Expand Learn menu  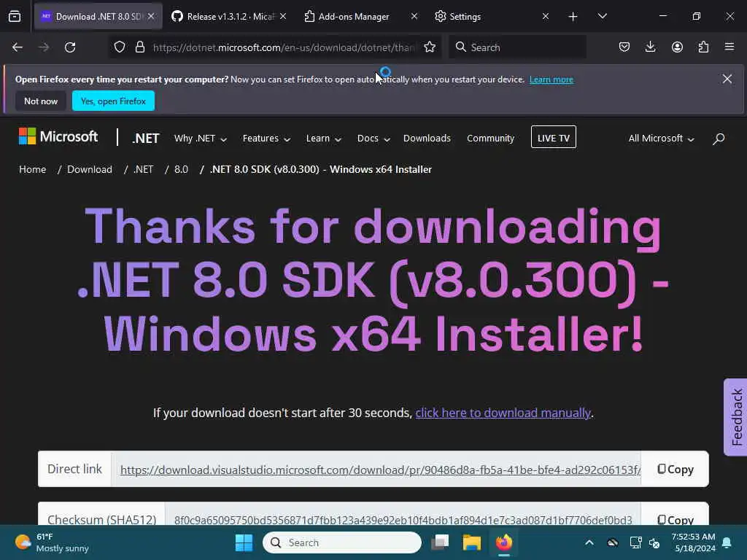324,139
